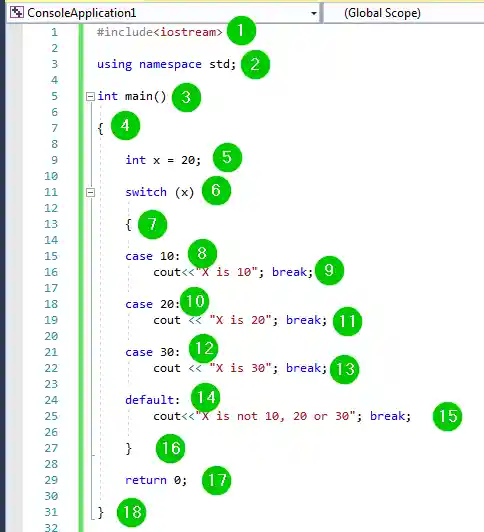Collapse the int main() code block
Viewport: 484px width, 532px height.
(x=90, y=96)
